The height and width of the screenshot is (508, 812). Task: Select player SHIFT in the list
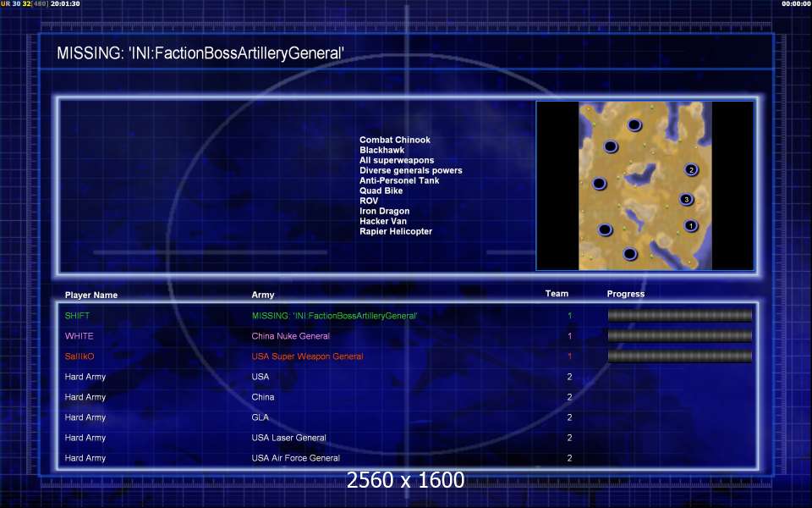click(77, 316)
